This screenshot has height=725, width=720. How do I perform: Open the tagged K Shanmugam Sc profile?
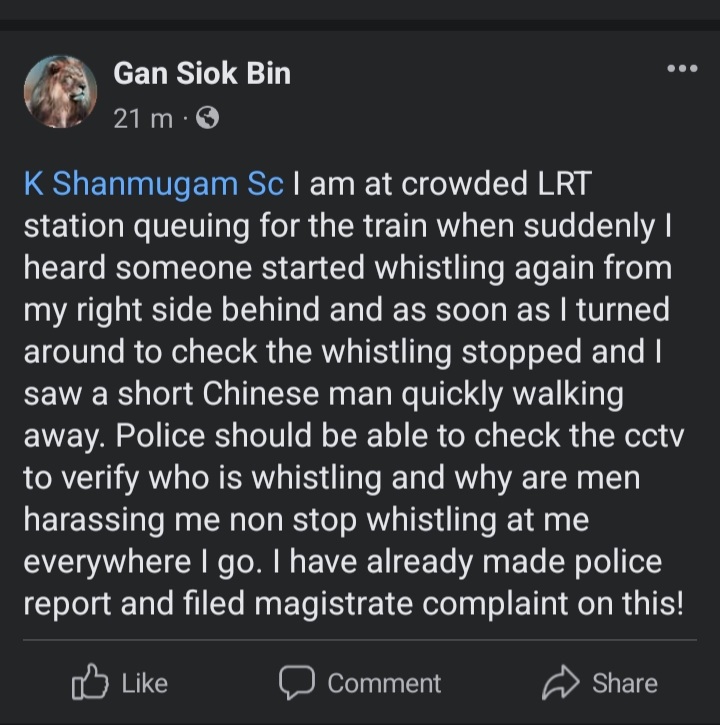(x=154, y=185)
